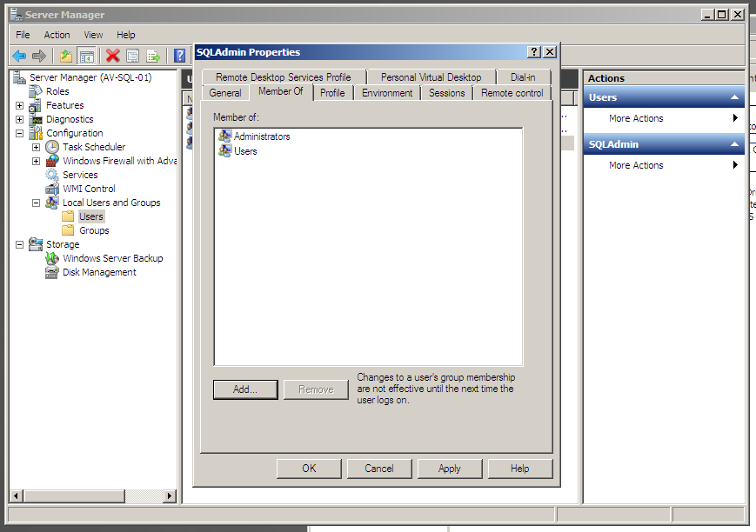Click the tree pane scroll right arrow

[x=170, y=495]
